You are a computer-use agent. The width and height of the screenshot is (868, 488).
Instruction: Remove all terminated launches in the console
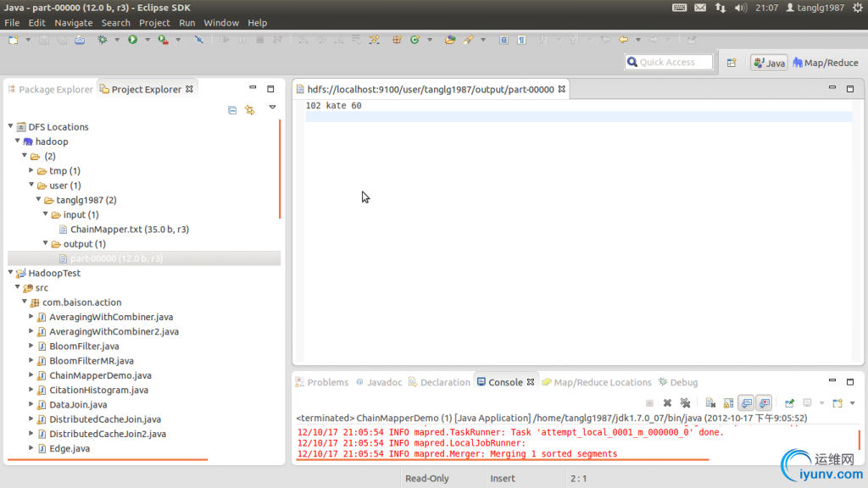[x=685, y=403]
